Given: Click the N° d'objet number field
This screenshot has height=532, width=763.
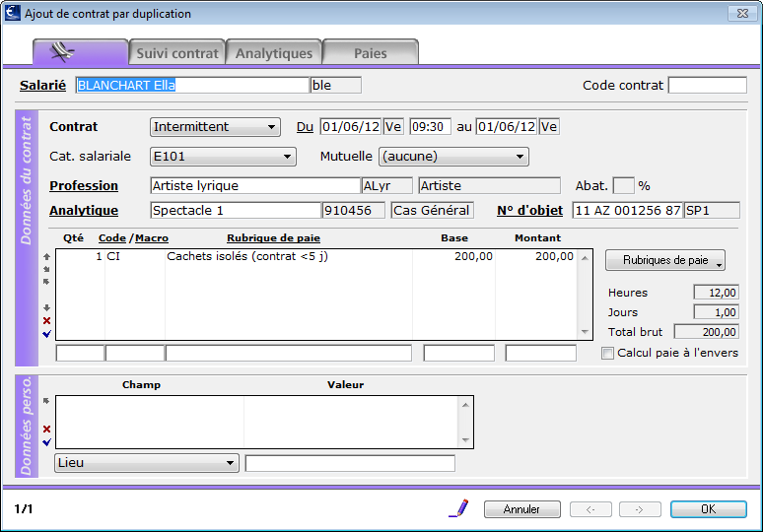Looking at the screenshot, I should 628,211.
